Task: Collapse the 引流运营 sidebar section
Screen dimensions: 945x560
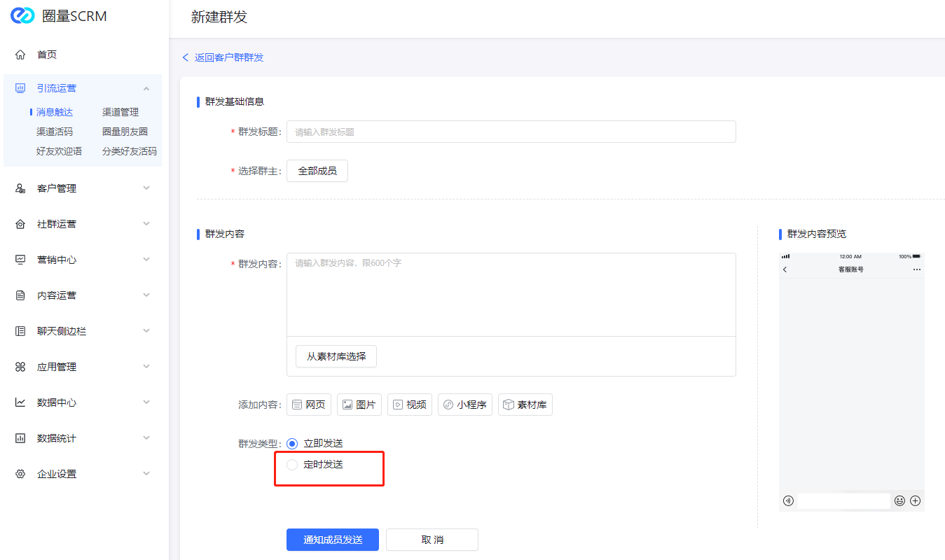Action: tap(146, 88)
